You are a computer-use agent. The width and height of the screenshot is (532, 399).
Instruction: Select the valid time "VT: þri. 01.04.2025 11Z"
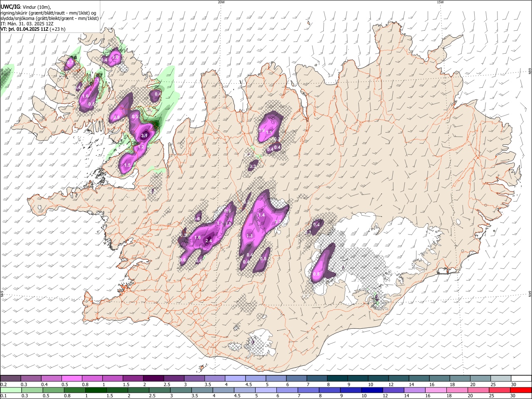(25, 29)
